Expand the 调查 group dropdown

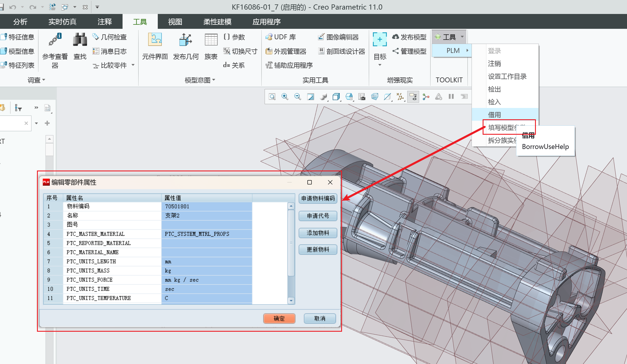pyautogui.click(x=36, y=80)
